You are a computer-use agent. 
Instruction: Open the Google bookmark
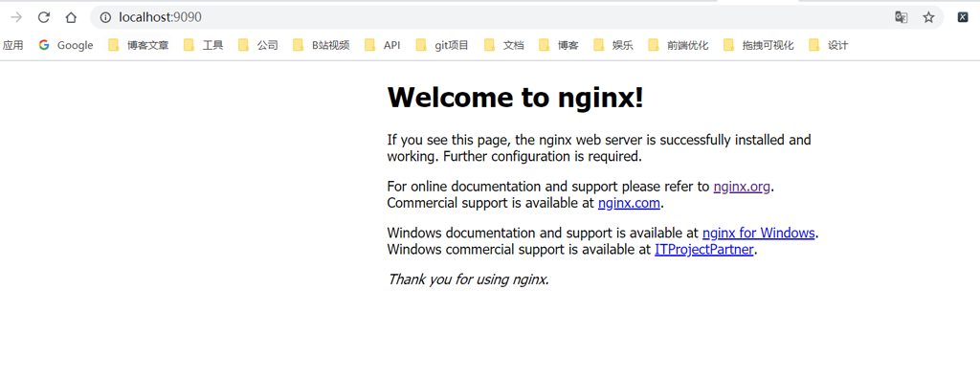click(66, 45)
